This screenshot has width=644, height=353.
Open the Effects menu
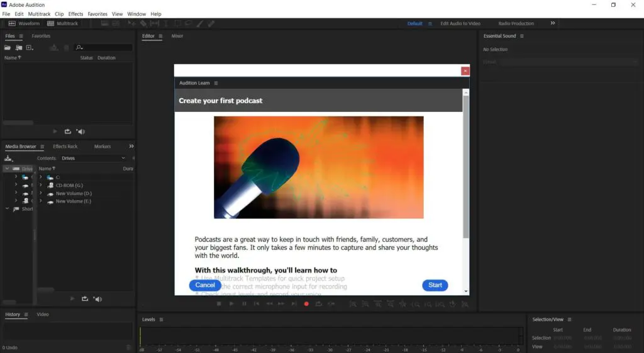coord(75,14)
